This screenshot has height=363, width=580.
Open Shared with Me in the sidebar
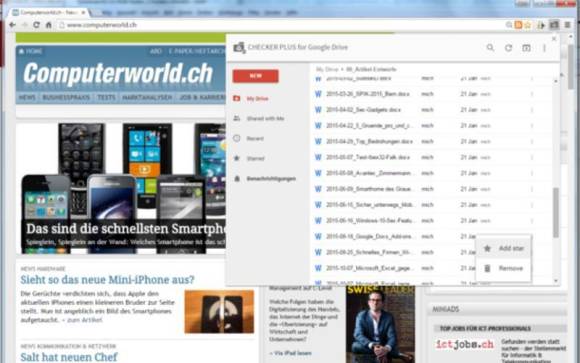click(x=265, y=119)
